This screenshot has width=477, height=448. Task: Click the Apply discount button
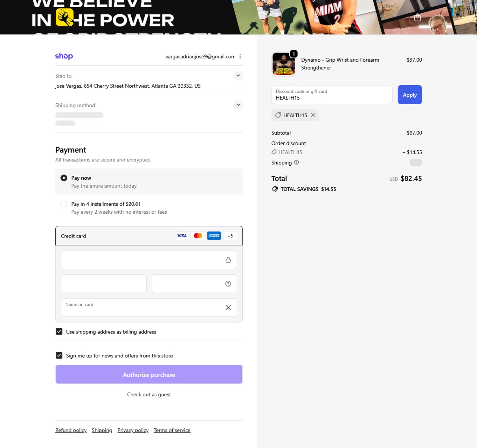pos(410,95)
